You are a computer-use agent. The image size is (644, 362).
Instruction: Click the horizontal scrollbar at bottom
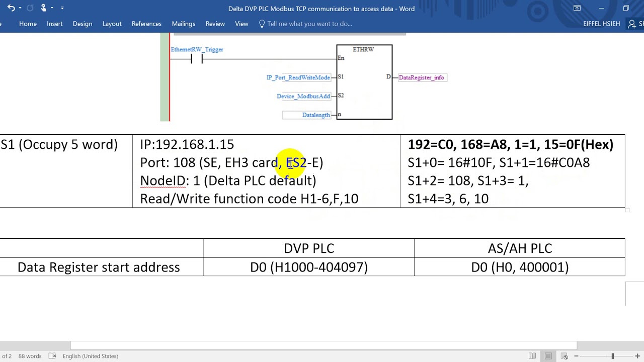click(x=324, y=345)
